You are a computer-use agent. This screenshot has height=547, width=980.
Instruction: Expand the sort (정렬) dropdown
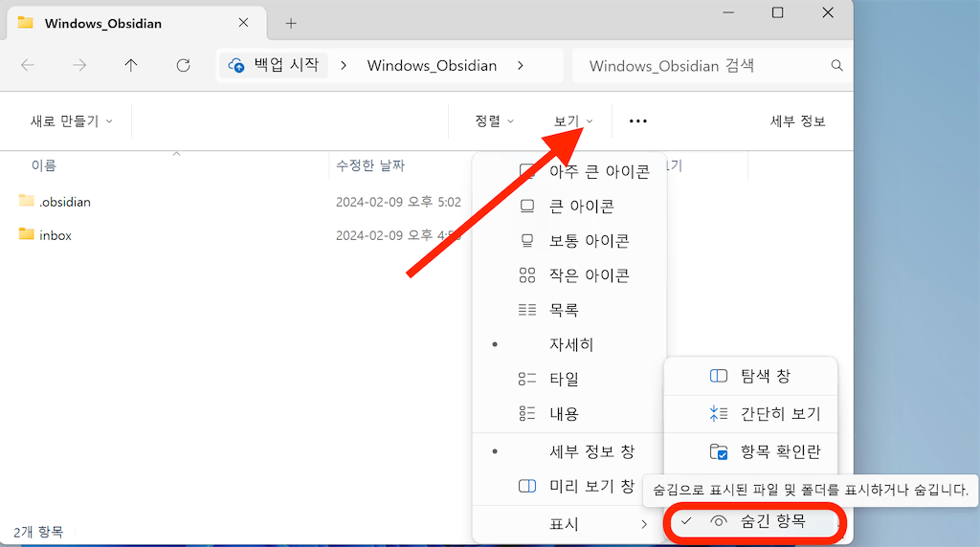[494, 121]
